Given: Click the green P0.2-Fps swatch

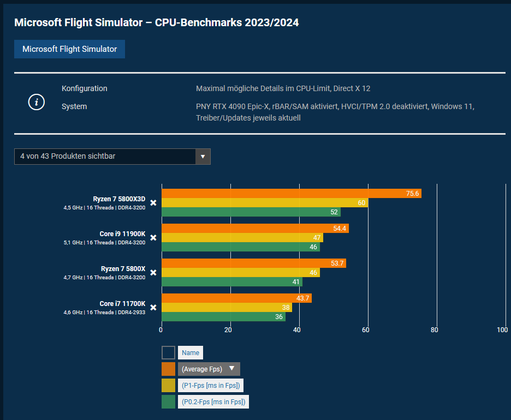Looking at the screenshot, I should [168, 401].
